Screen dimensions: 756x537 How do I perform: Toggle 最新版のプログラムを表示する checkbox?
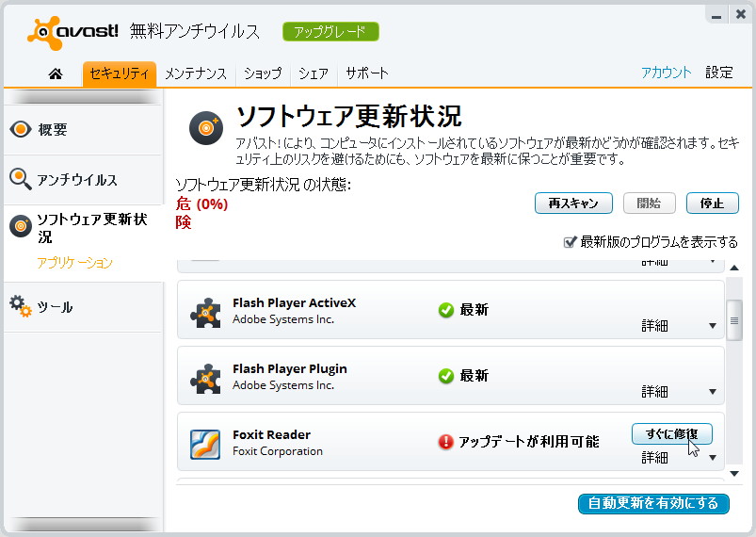click(570, 242)
